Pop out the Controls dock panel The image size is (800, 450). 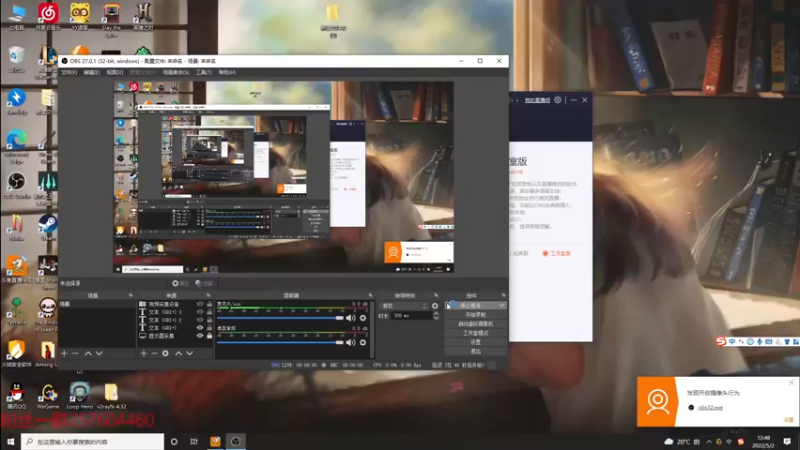point(504,295)
